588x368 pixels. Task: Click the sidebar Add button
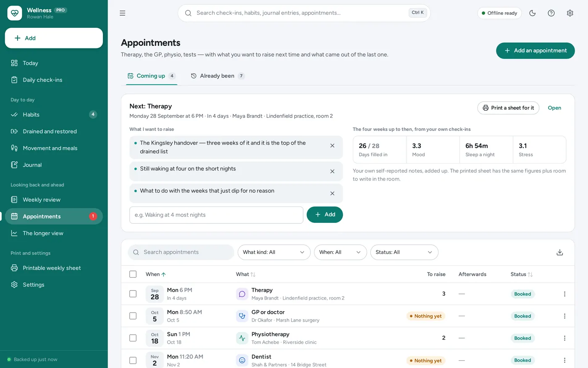pos(54,38)
